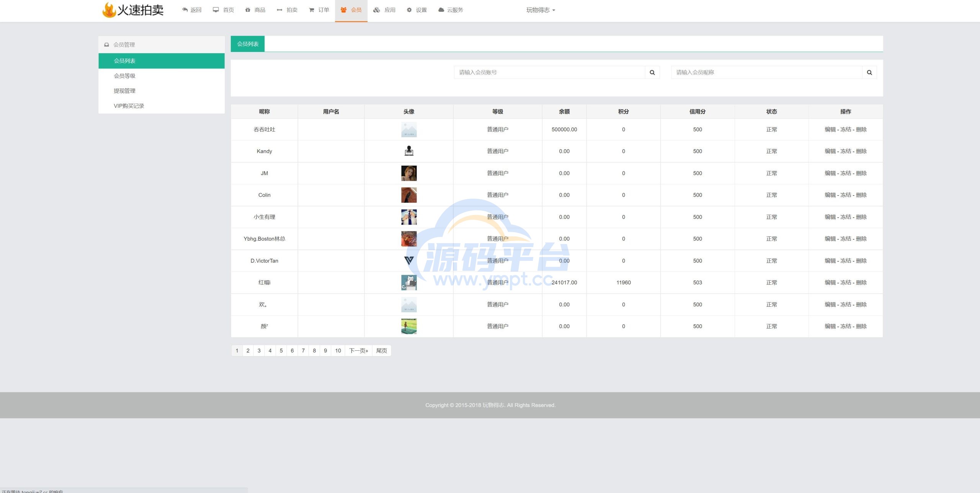Open 玩物得志 account dropdown

(541, 10)
